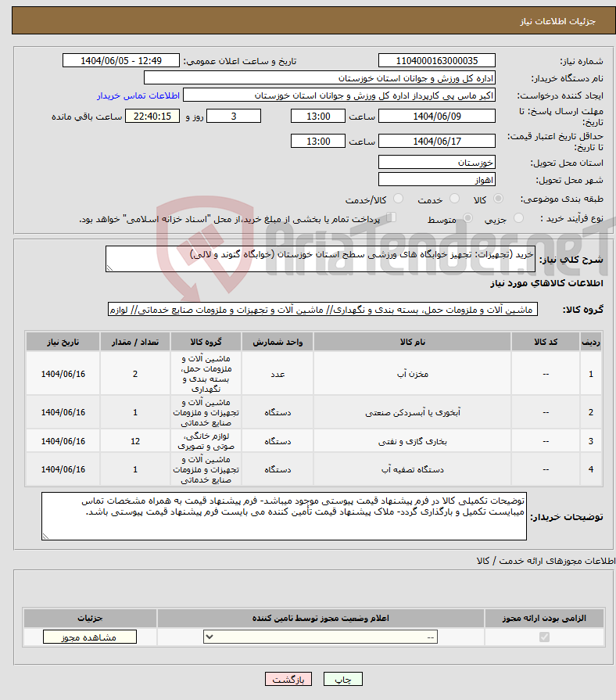This screenshot has width=616, height=700.
Task: Click quantity 2 in water tank row
Action: click(135, 374)
